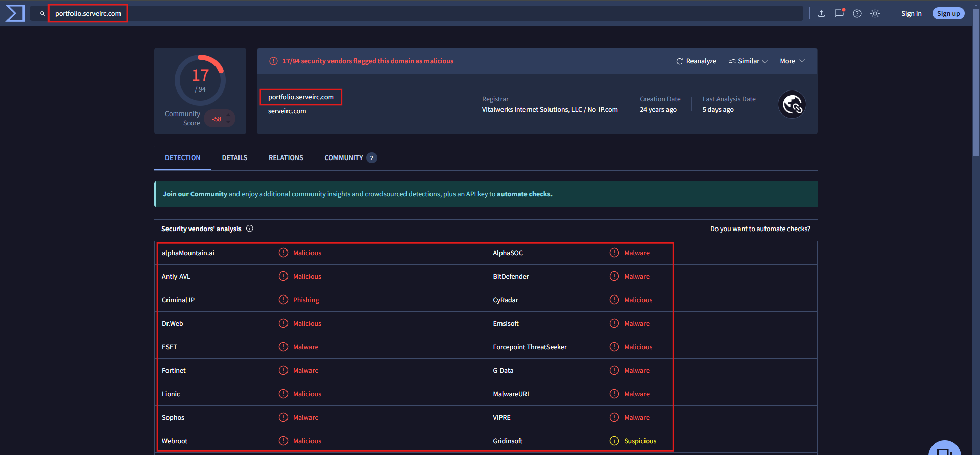Click the VIPRE Malware alert icon

pyautogui.click(x=614, y=417)
